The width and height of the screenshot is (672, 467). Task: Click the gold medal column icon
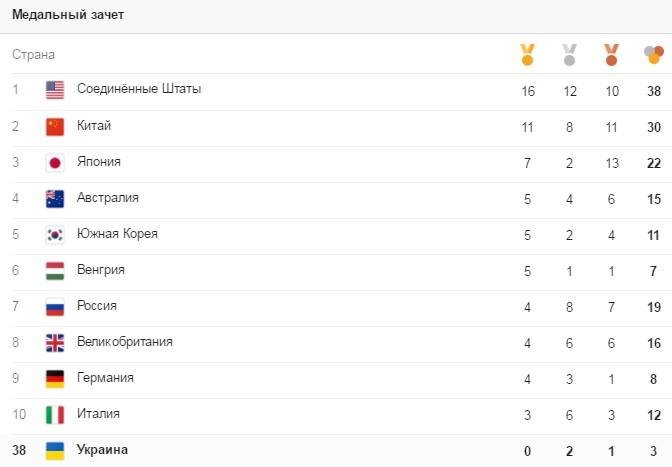(528, 54)
